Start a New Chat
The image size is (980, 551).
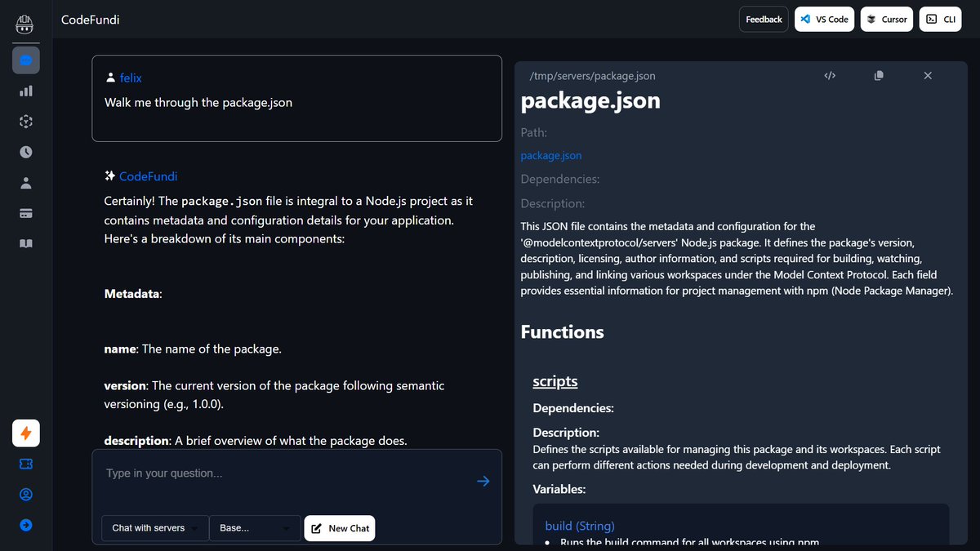pyautogui.click(x=340, y=528)
